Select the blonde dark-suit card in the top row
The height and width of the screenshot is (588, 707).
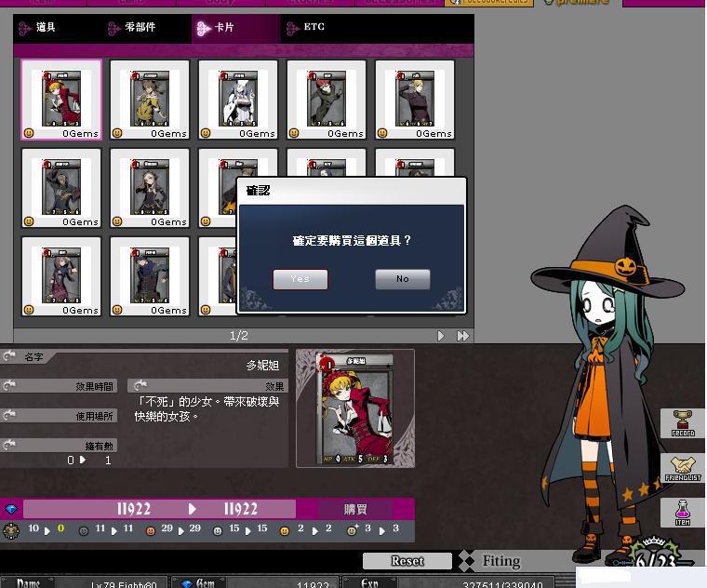[415, 100]
